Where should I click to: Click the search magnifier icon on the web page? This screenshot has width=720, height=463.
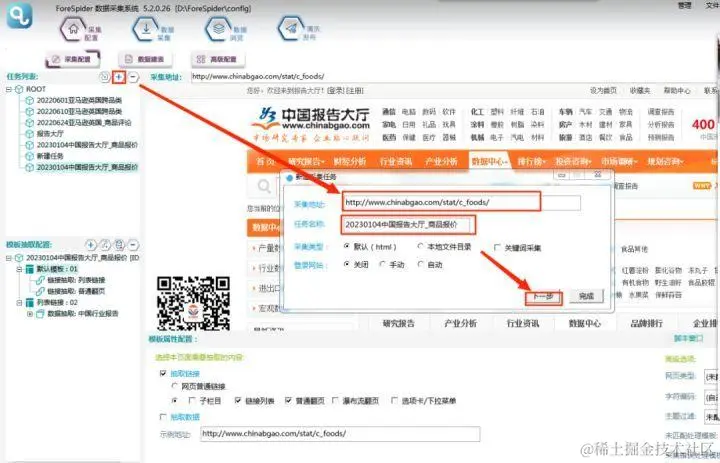tap(264, 186)
